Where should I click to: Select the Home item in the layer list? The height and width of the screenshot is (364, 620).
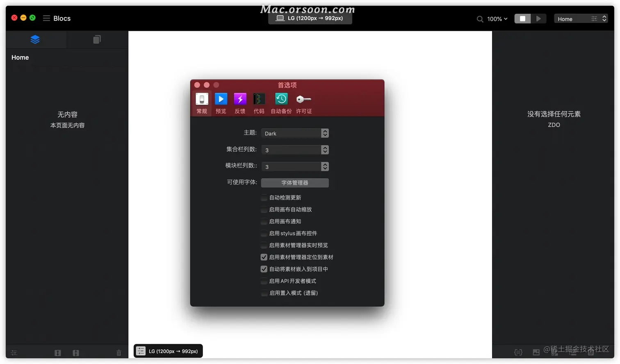(20, 57)
